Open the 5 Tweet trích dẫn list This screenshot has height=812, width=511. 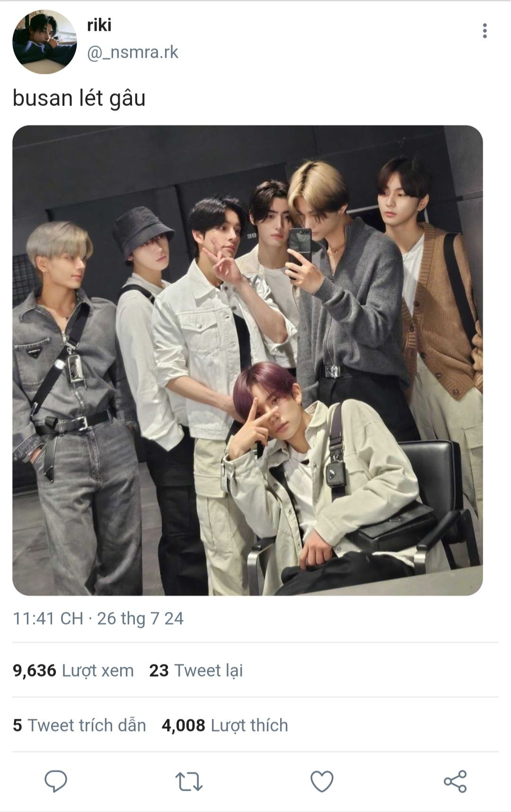79,725
